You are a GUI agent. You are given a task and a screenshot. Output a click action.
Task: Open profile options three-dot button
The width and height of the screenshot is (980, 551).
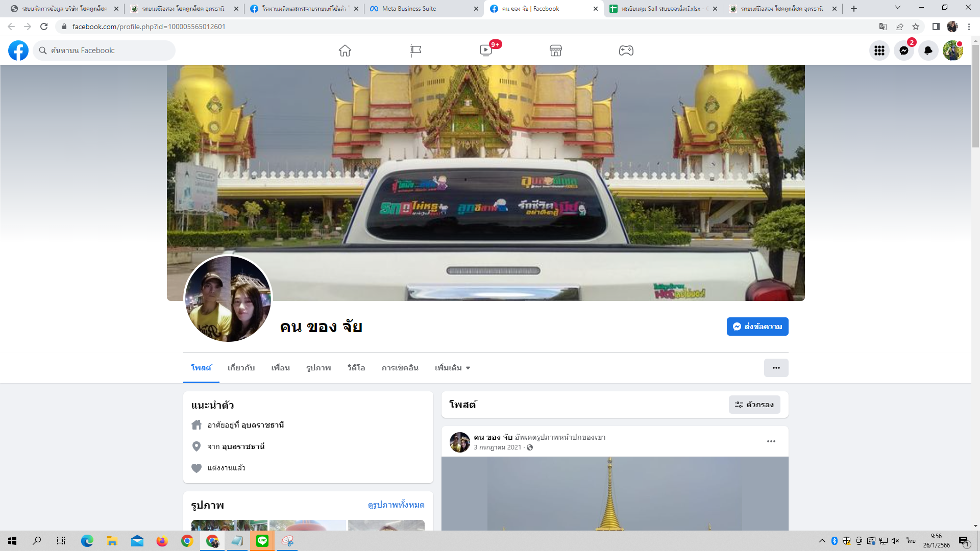[776, 368]
